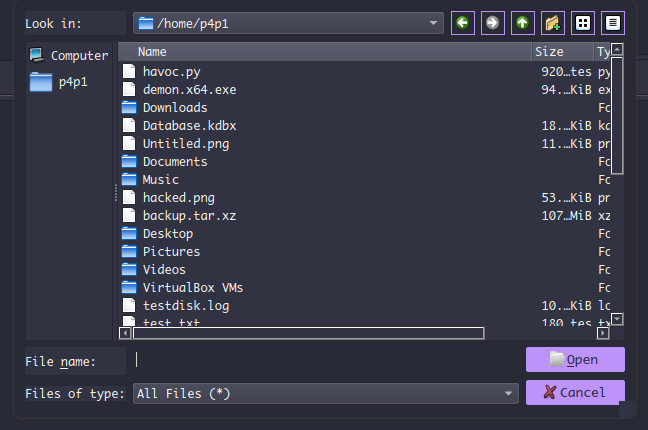
Task: Select the Database.kdbx file
Action: click(x=189, y=126)
